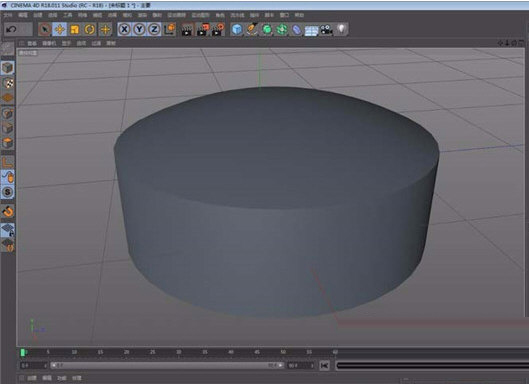Image resolution: width=529 pixels, height=384 pixels.
Task: Click the viewport rotate-camera navigation icon
Action: tap(514, 43)
